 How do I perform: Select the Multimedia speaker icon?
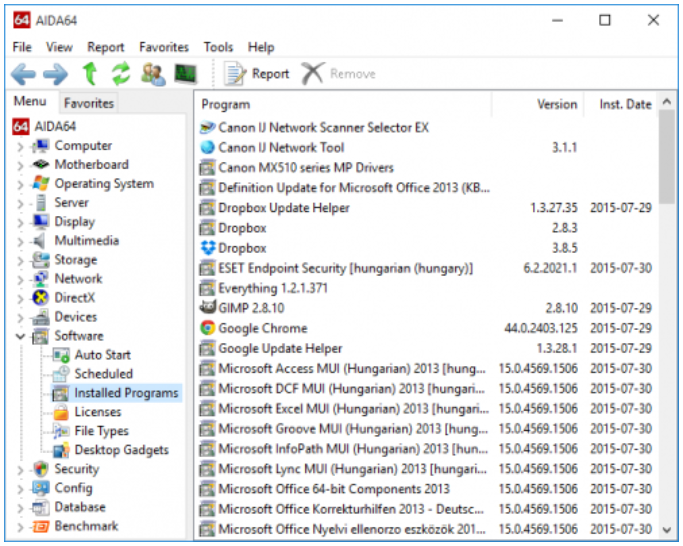click(x=40, y=241)
